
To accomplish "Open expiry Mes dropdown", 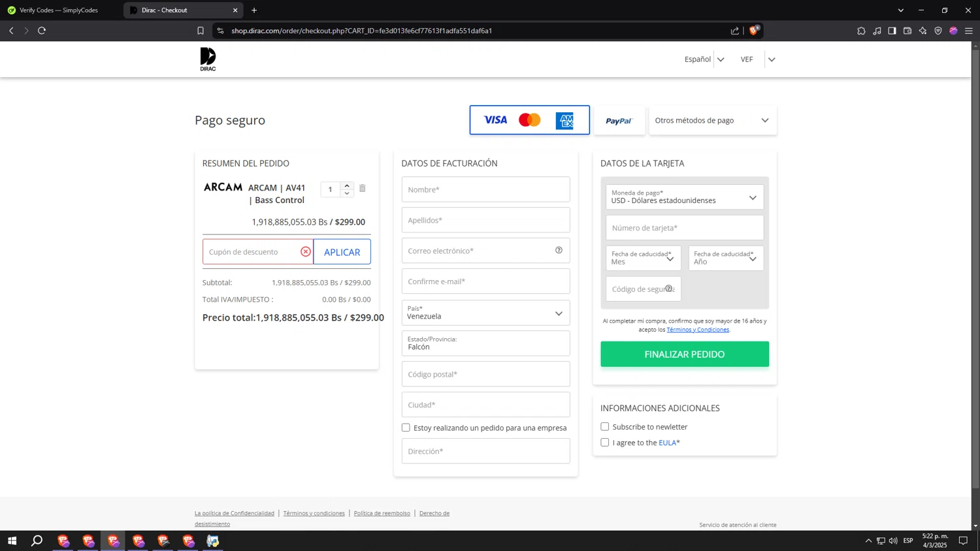I will click(x=644, y=258).
